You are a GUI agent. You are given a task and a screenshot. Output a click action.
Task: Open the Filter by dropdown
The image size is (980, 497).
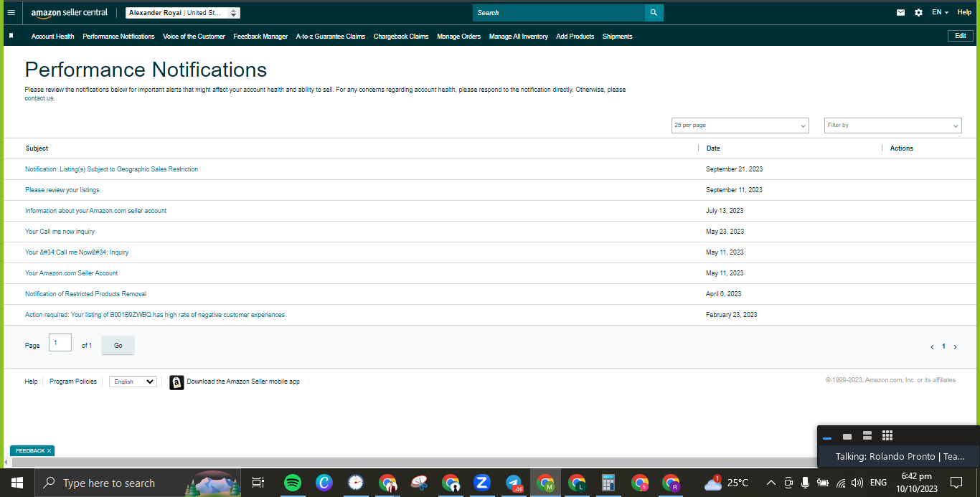click(x=892, y=126)
